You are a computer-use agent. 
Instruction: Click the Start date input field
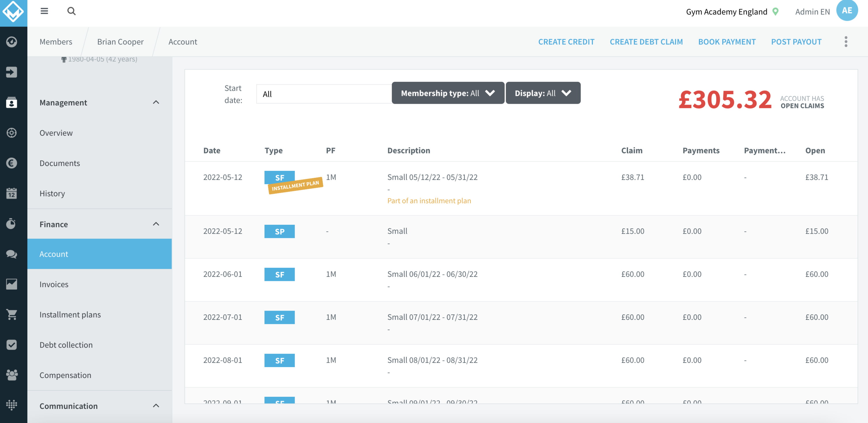pos(324,94)
